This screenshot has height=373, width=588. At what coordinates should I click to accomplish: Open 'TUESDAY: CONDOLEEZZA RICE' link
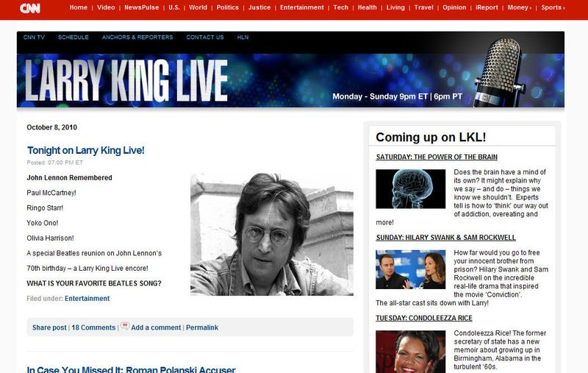click(424, 318)
